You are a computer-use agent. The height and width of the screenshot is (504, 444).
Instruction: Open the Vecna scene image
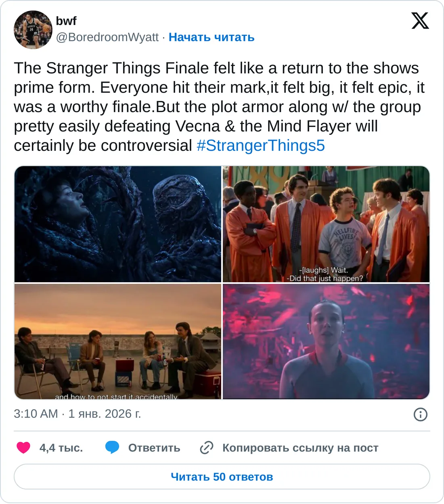coord(118,224)
